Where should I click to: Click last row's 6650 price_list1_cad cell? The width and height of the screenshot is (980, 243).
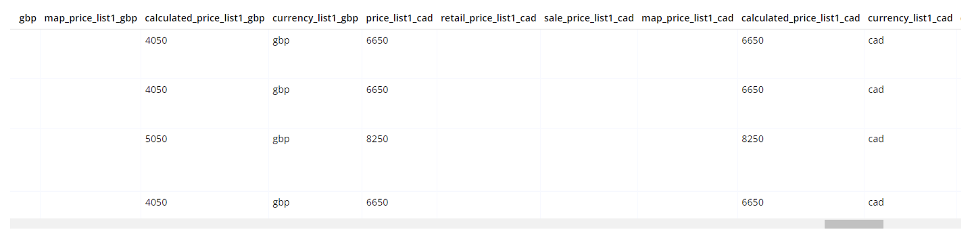click(x=377, y=202)
